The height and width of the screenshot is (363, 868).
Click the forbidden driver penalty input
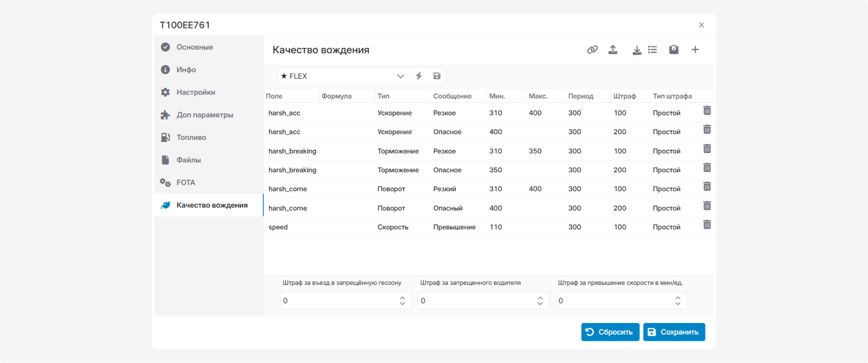pos(483,301)
